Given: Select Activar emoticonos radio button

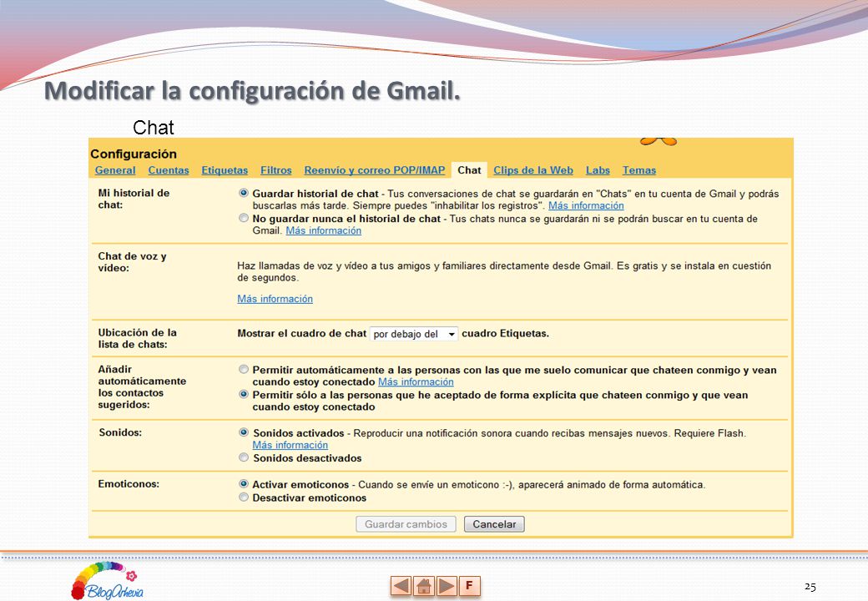Looking at the screenshot, I should point(244,483).
